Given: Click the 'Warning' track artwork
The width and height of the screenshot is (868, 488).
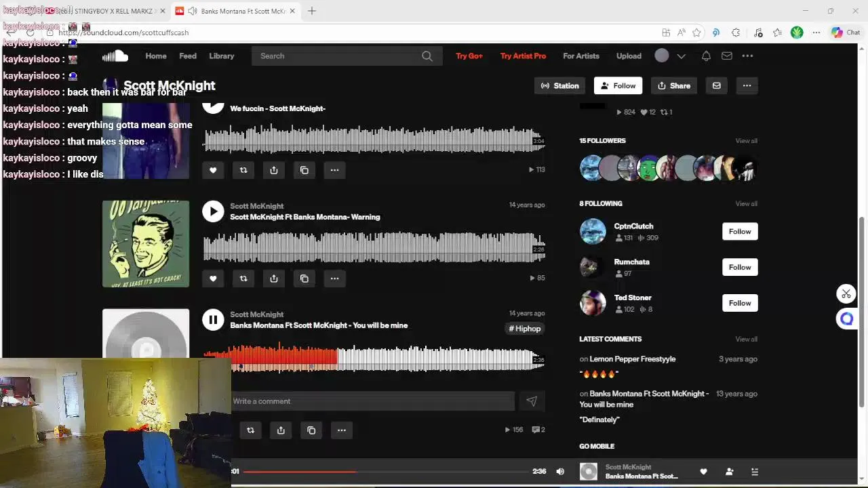Looking at the screenshot, I should pos(146,244).
